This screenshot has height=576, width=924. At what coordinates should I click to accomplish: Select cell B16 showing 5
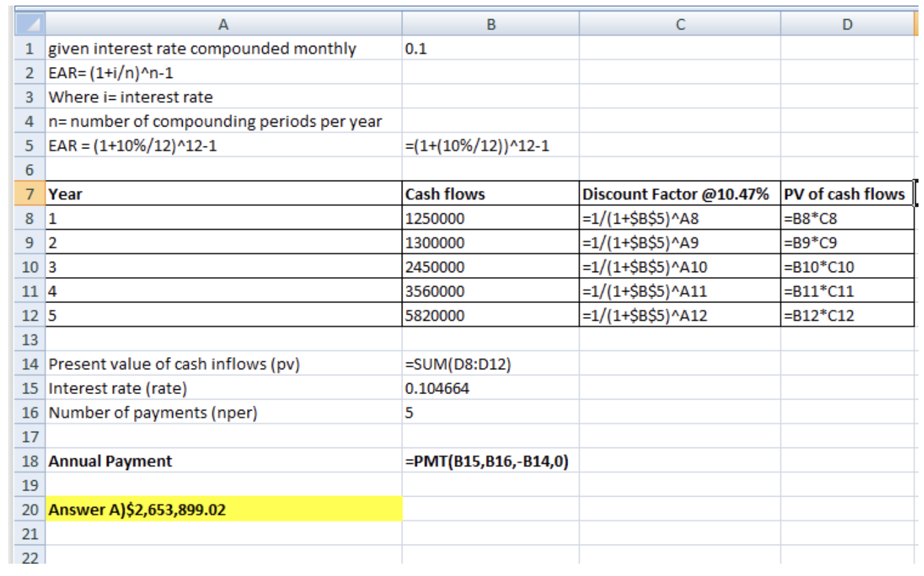491,413
